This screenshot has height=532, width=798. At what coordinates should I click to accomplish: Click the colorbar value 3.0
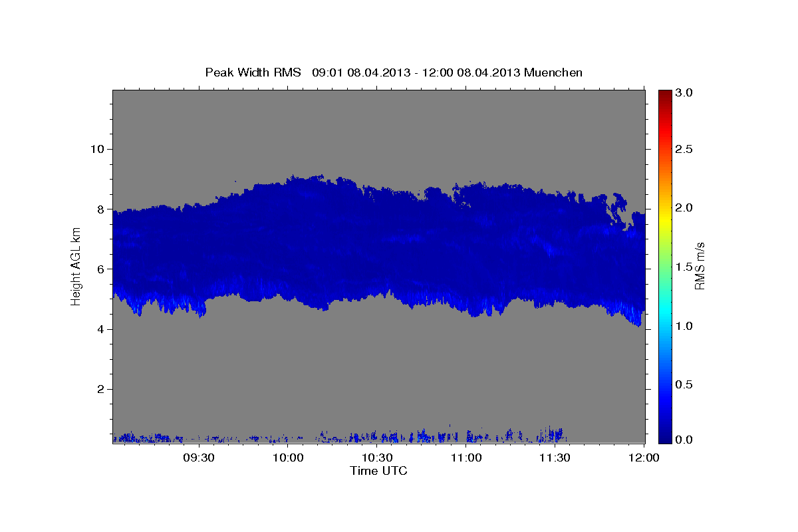[684, 92]
